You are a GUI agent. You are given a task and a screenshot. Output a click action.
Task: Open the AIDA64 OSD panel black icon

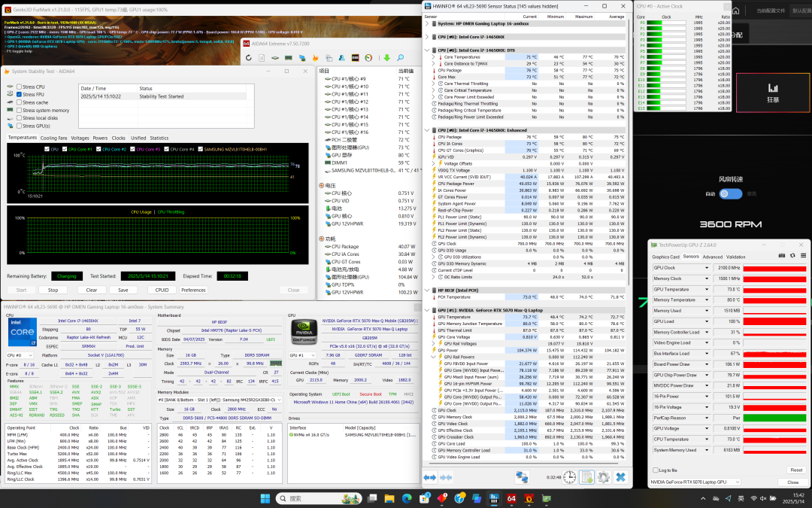(x=355, y=57)
